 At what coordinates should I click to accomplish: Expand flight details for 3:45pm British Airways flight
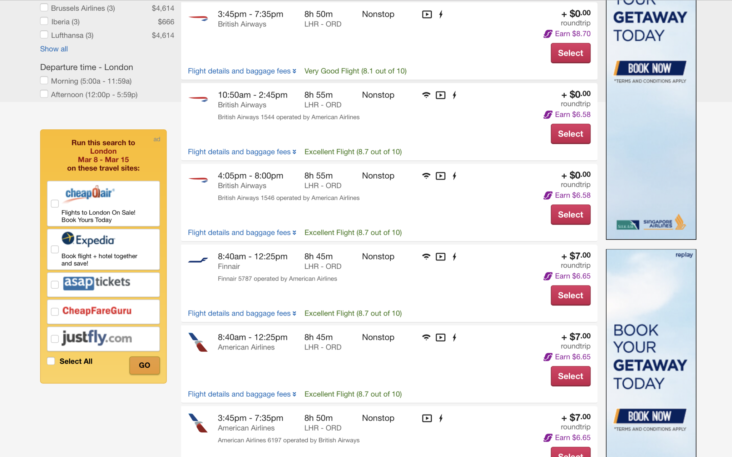242,71
